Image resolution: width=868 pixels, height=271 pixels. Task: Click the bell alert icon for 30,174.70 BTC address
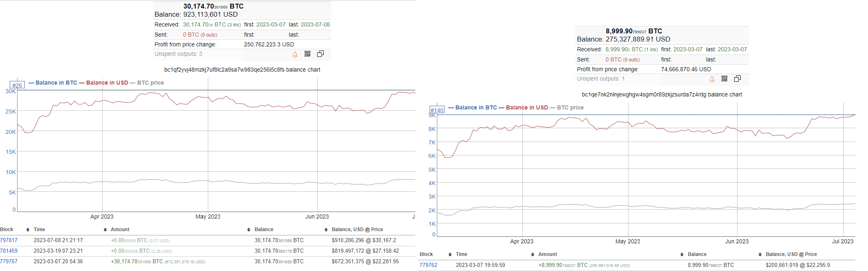295,55
